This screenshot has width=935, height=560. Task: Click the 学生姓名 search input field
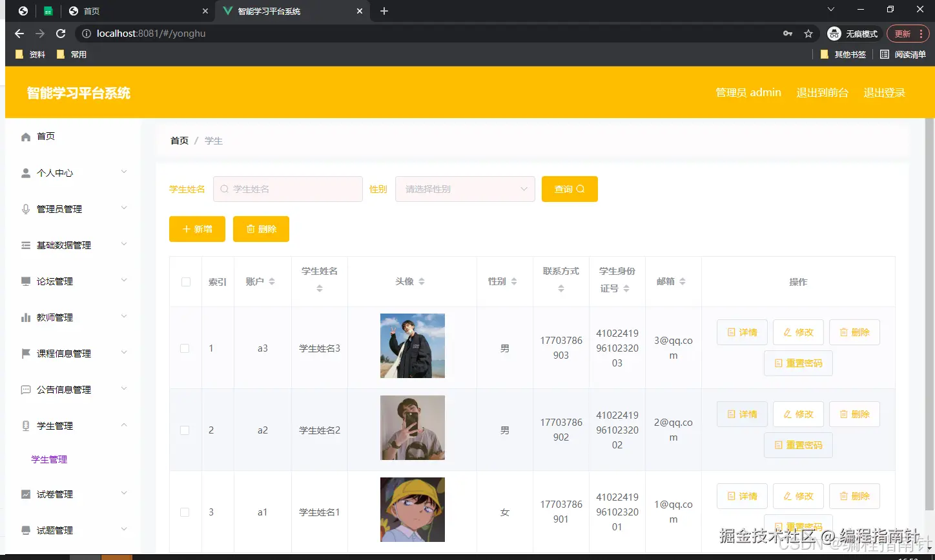(288, 189)
